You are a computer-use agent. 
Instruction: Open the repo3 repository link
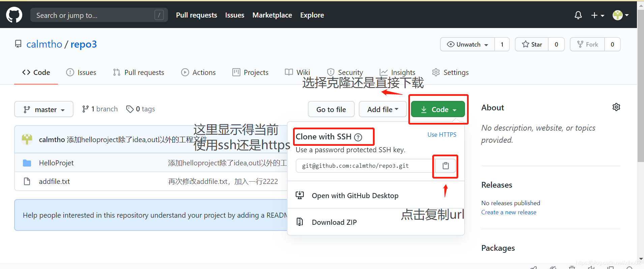click(x=84, y=44)
